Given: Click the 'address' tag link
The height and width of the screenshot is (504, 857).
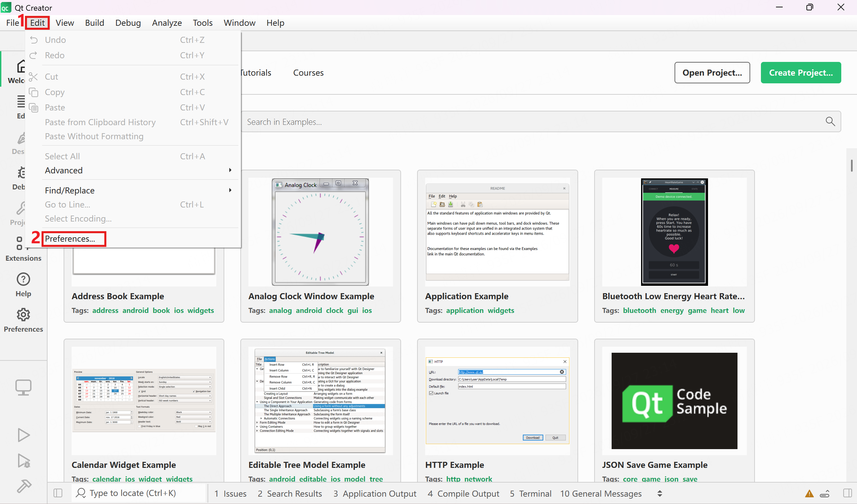Looking at the screenshot, I should click(x=105, y=310).
